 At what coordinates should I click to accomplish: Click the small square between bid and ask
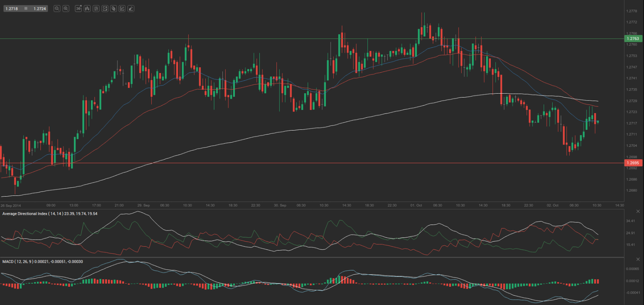click(x=26, y=9)
